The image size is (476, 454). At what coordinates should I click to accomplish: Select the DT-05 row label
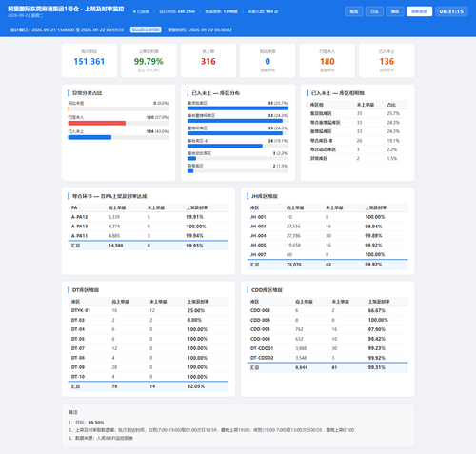(78, 339)
